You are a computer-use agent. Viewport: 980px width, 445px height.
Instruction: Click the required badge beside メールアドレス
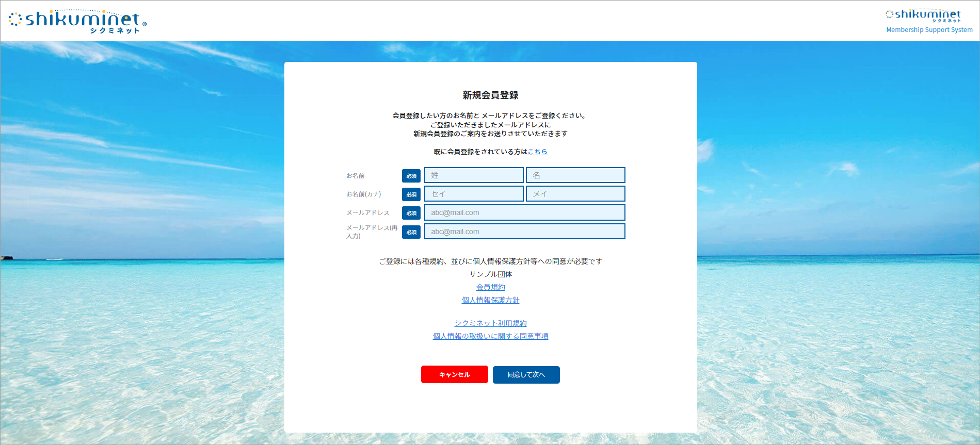[x=411, y=213]
